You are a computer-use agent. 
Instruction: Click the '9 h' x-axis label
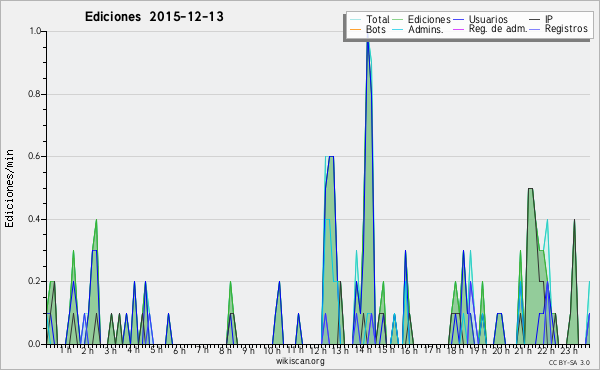[x=248, y=350]
